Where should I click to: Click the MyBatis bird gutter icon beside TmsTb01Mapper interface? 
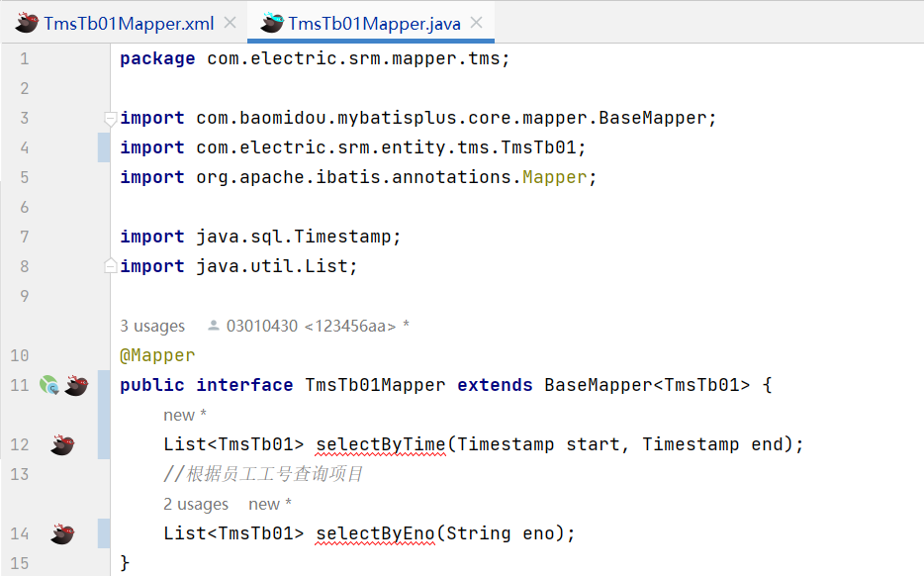pos(76,385)
